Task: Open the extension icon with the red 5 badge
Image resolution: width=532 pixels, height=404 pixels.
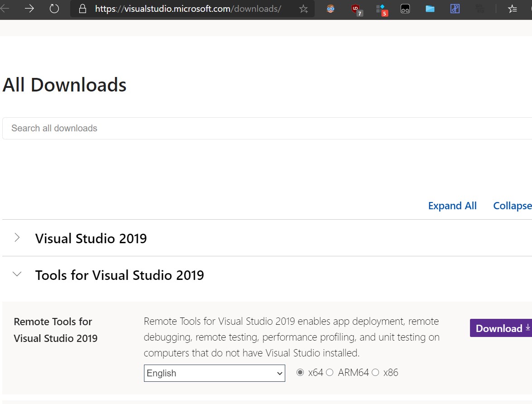Action: [382, 10]
